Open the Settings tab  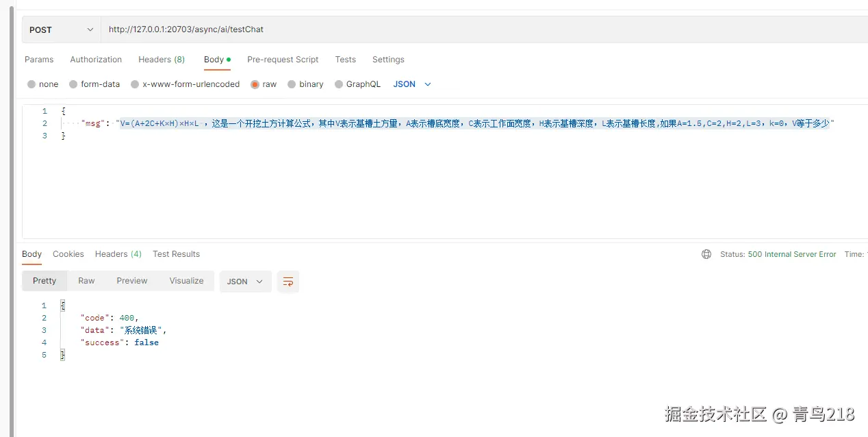coord(388,60)
